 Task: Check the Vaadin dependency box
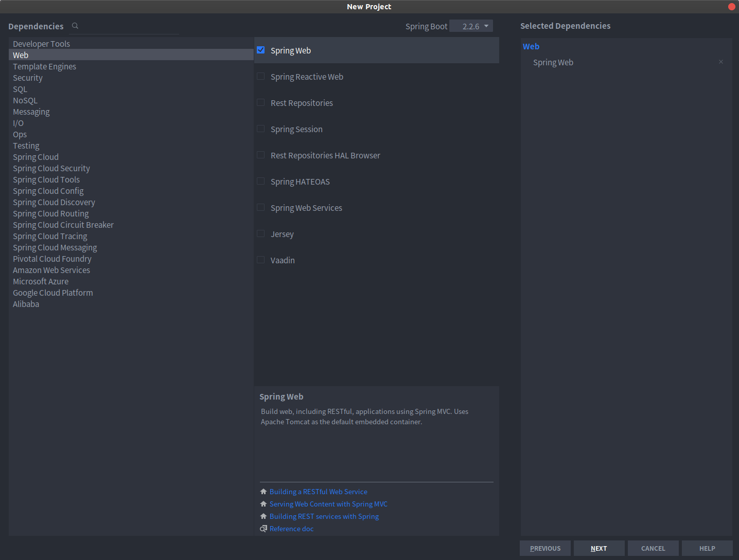(x=261, y=260)
